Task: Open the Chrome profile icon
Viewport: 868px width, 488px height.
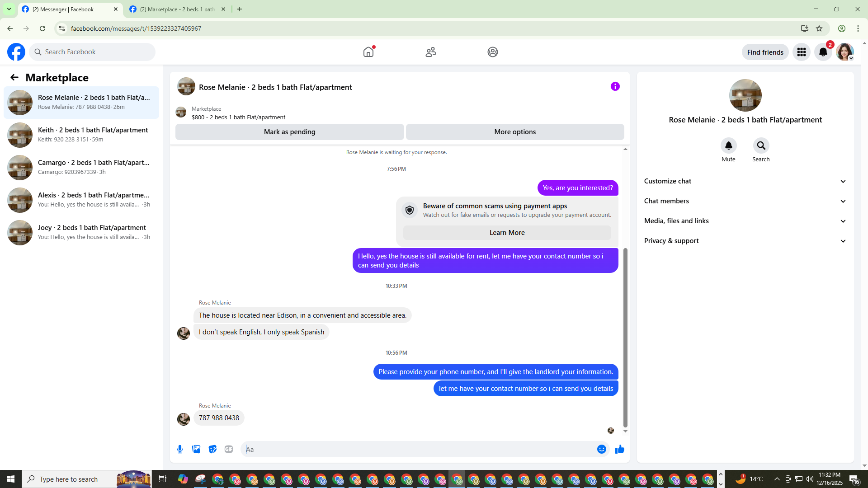Action: (x=842, y=28)
